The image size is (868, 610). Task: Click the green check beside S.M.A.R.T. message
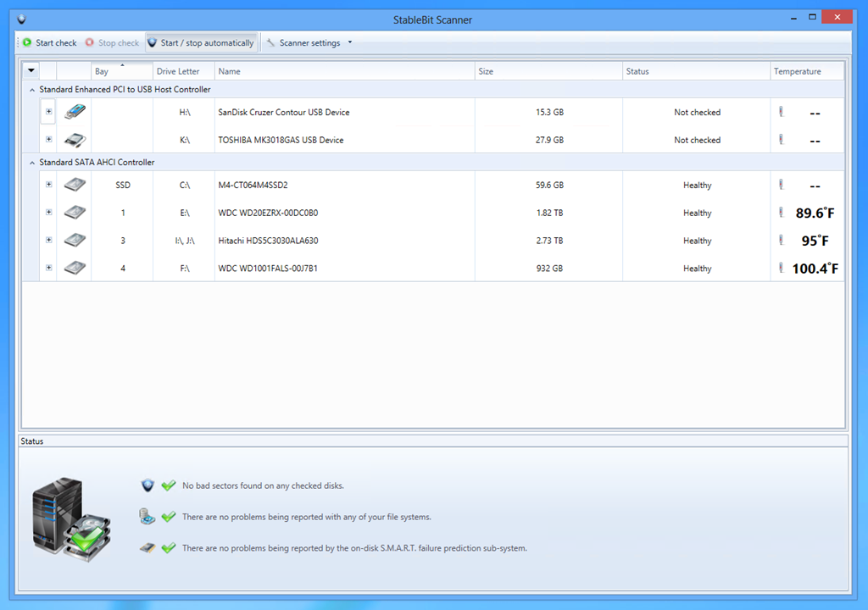[169, 548]
